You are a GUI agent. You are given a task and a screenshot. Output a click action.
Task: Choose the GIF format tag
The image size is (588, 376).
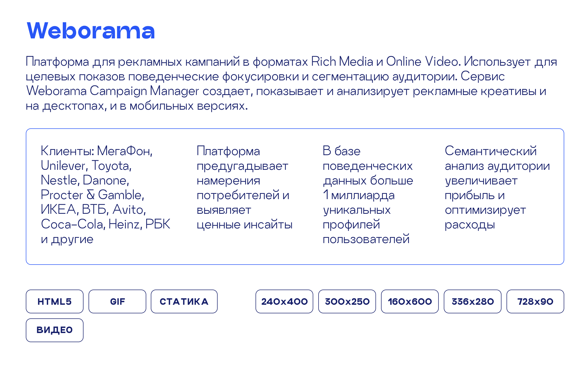tap(117, 301)
